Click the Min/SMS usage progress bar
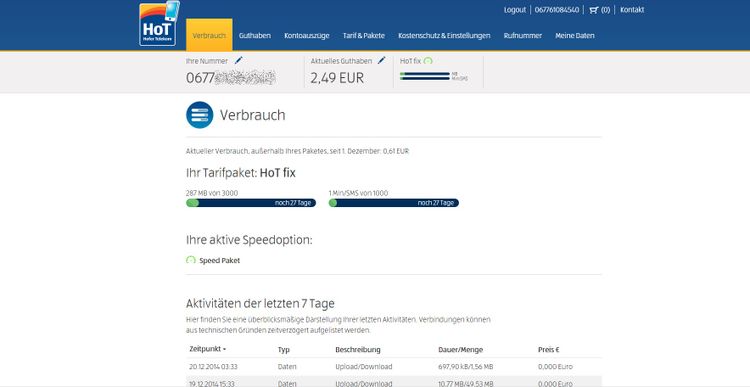This screenshot has height=387, width=750. (x=394, y=203)
